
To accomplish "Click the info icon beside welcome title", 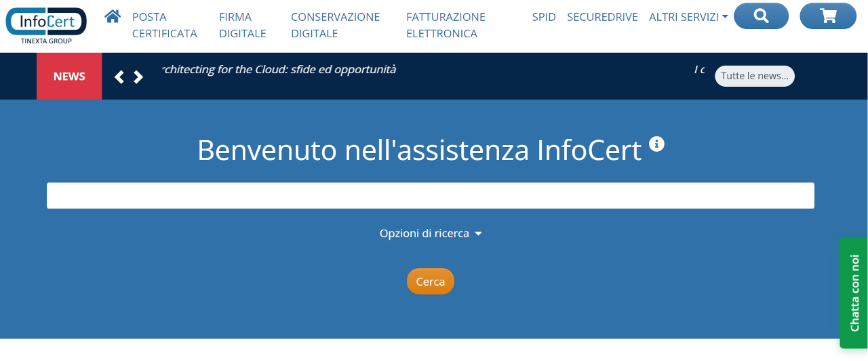I will pos(656,144).
